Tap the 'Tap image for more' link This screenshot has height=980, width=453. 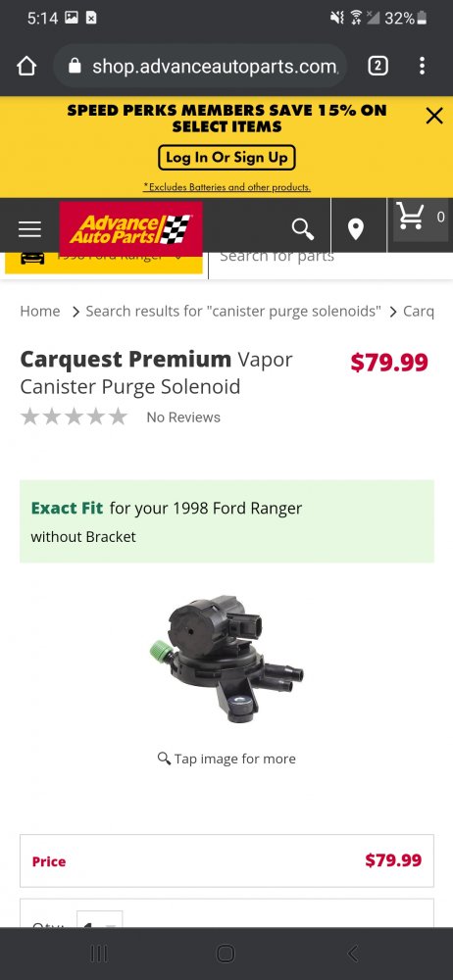[226, 759]
